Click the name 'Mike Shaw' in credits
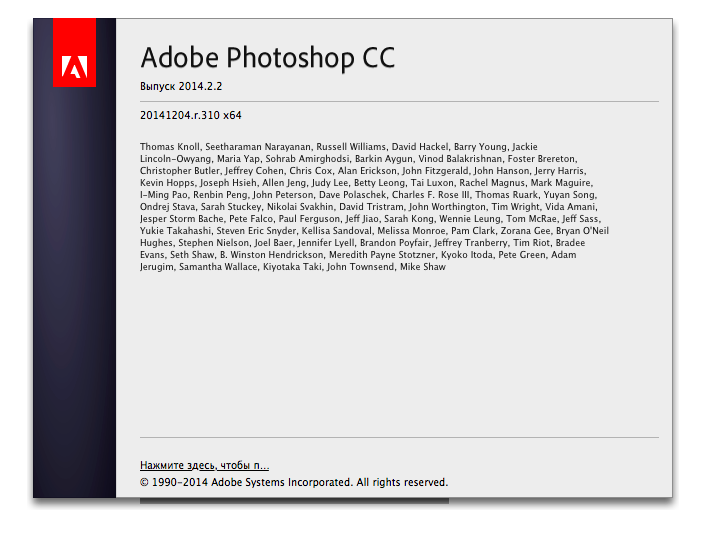 pos(423,267)
